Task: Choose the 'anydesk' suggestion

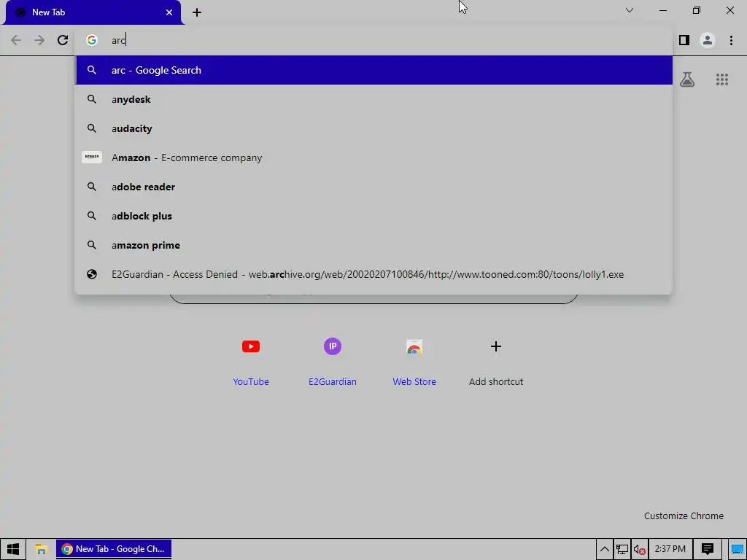Action: [374, 99]
